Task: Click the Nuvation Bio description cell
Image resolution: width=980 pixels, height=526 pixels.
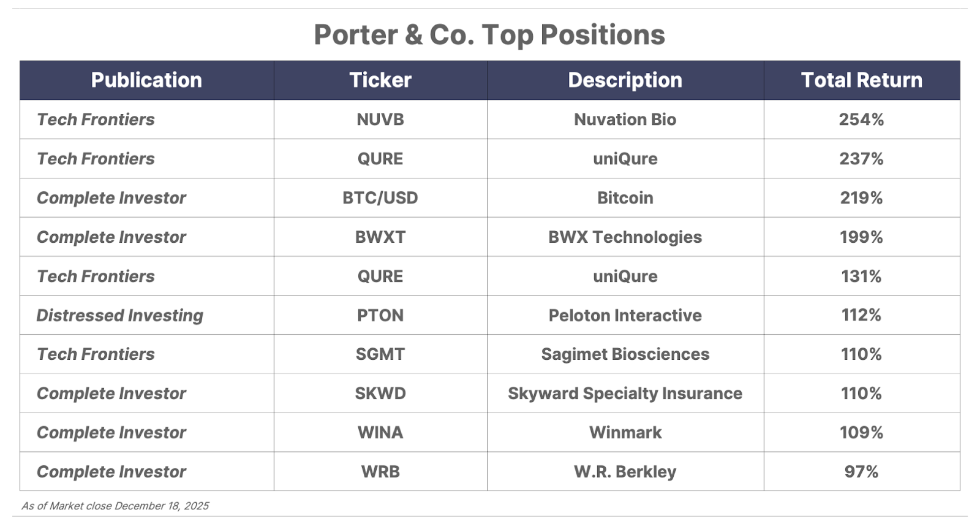Action: point(625,120)
